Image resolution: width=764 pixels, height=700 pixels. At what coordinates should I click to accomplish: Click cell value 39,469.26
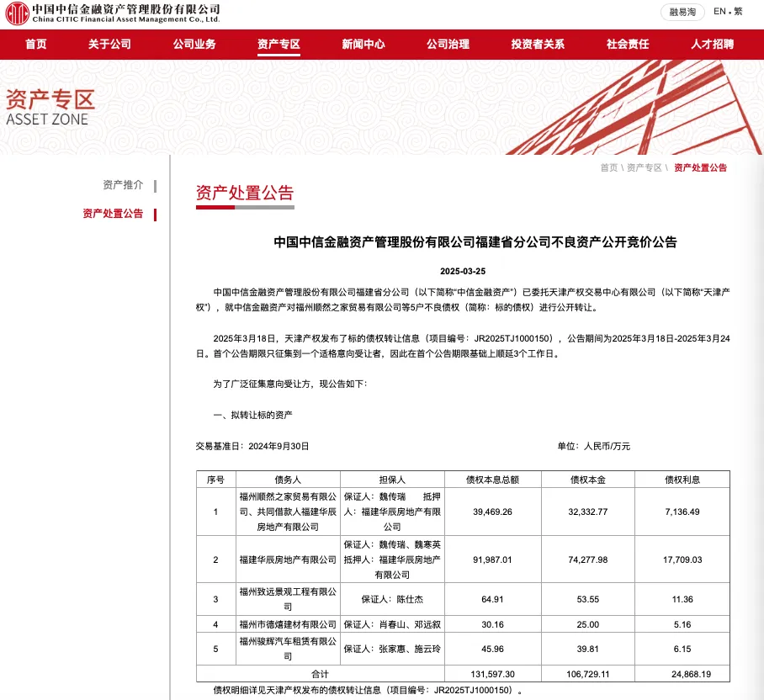click(x=492, y=512)
